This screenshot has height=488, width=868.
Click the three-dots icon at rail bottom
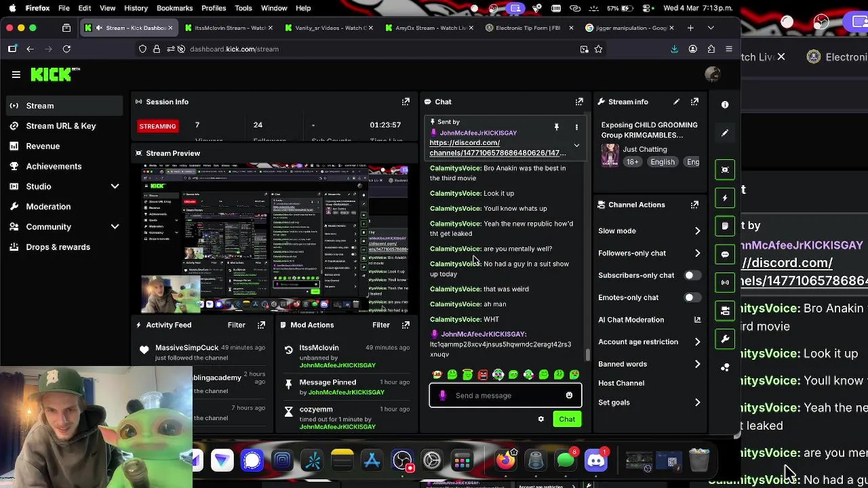tap(725, 367)
